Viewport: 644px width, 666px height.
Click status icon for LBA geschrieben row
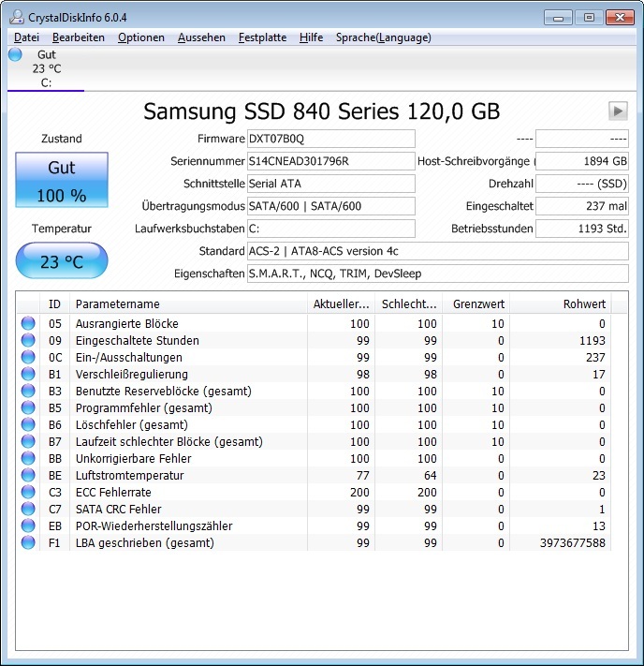[x=28, y=542]
